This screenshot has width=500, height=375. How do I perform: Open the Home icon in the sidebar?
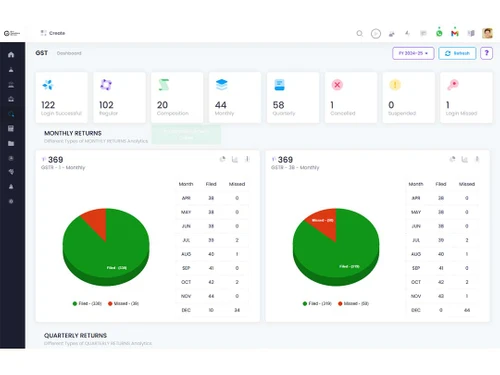click(x=11, y=54)
